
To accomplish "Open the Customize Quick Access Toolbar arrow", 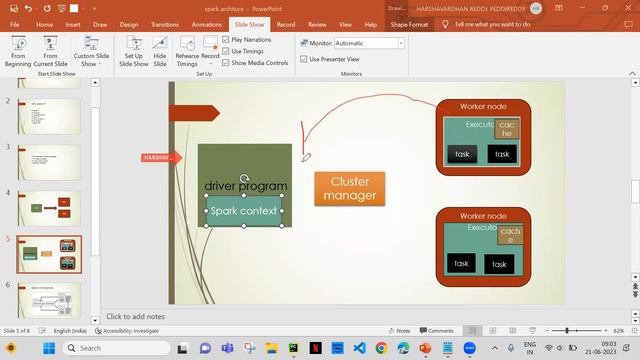I will click(x=94, y=9).
